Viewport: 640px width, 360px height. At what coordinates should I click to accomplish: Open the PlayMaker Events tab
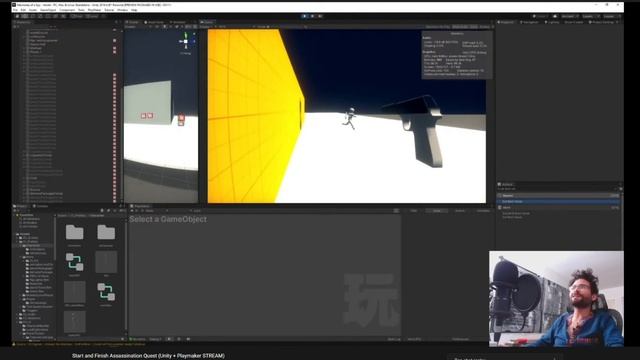pos(460,211)
